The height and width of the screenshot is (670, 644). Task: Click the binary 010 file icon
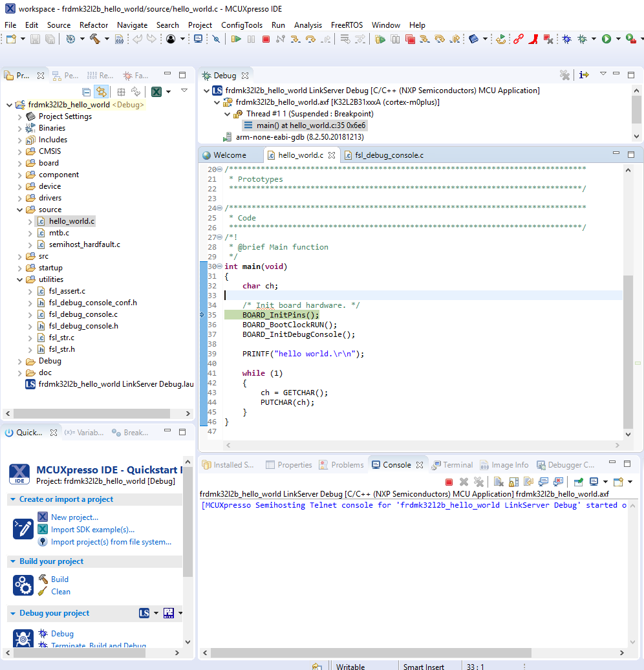(x=120, y=39)
